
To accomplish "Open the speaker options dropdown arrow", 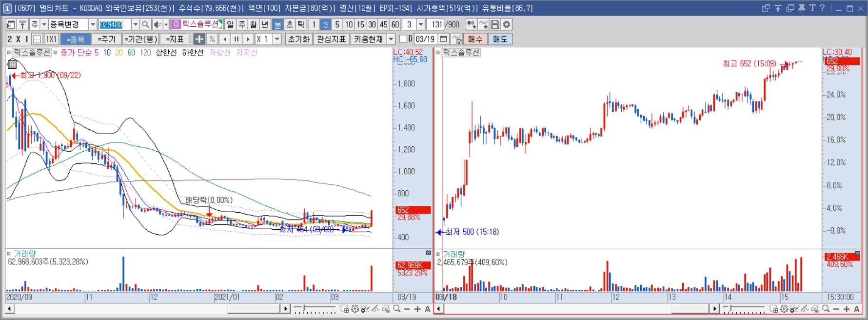I will pos(166,24).
